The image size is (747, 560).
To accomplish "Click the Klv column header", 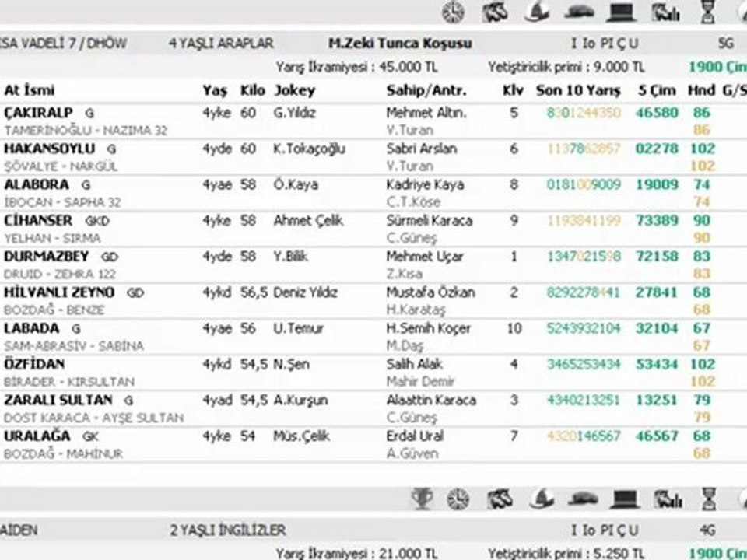I will tap(513, 90).
